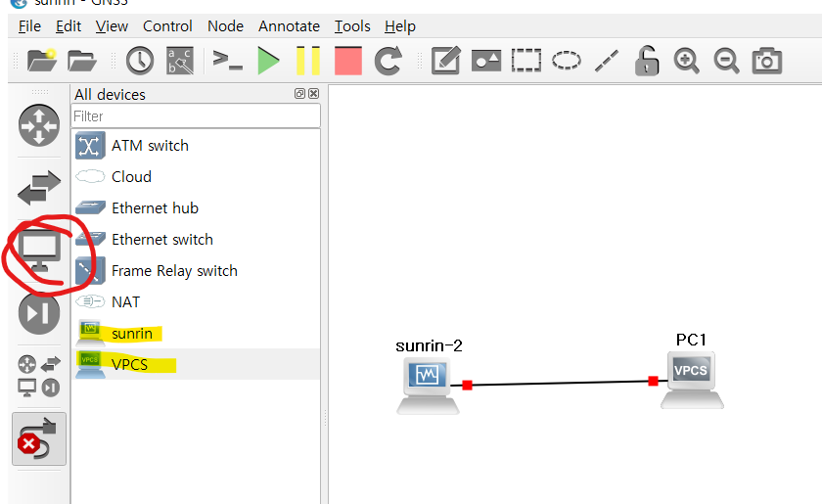The width and height of the screenshot is (822, 504).
Task: Click the red link status square near sunrin-2
Action: coord(468,385)
